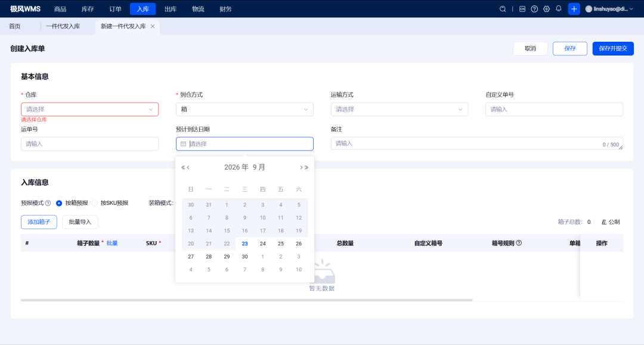The width and height of the screenshot is (644, 345).
Task: Expand the 运输方式 dropdown
Action: click(399, 109)
